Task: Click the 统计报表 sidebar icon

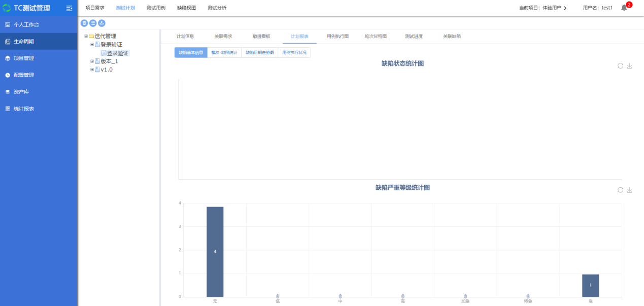Action: pos(8,109)
